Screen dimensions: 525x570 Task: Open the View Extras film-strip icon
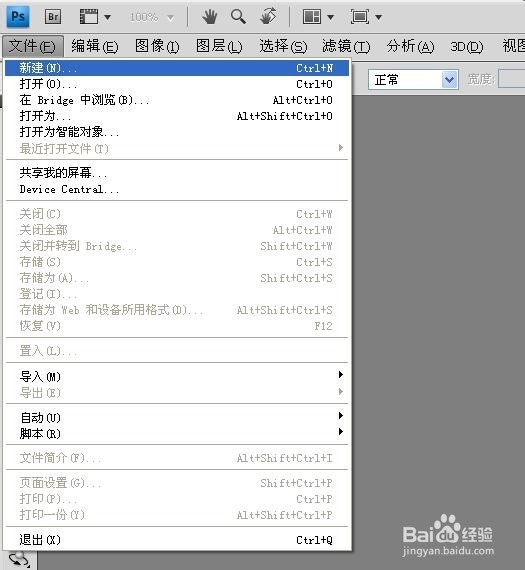coord(89,17)
